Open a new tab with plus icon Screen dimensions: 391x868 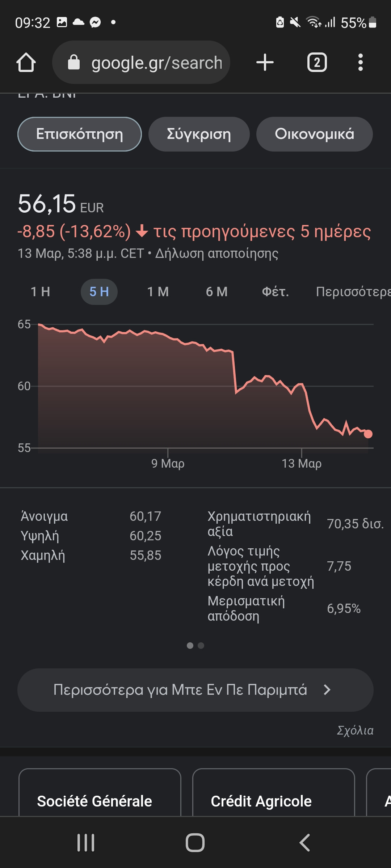point(265,62)
